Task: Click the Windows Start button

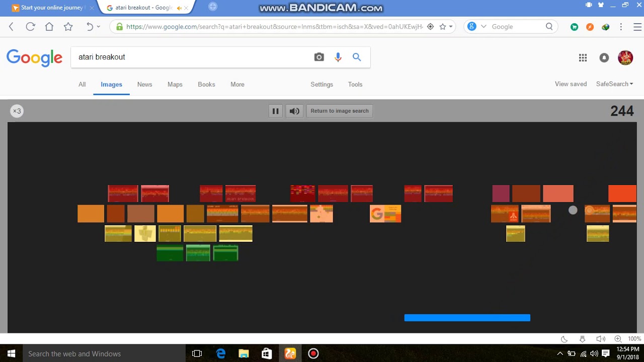Action: (11, 353)
